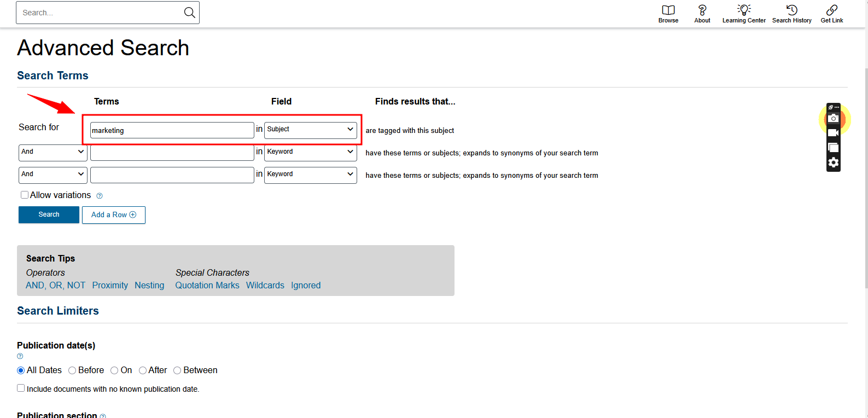Click the terms field containing marketing
Screen dimensions: 868x418
coord(172,130)
